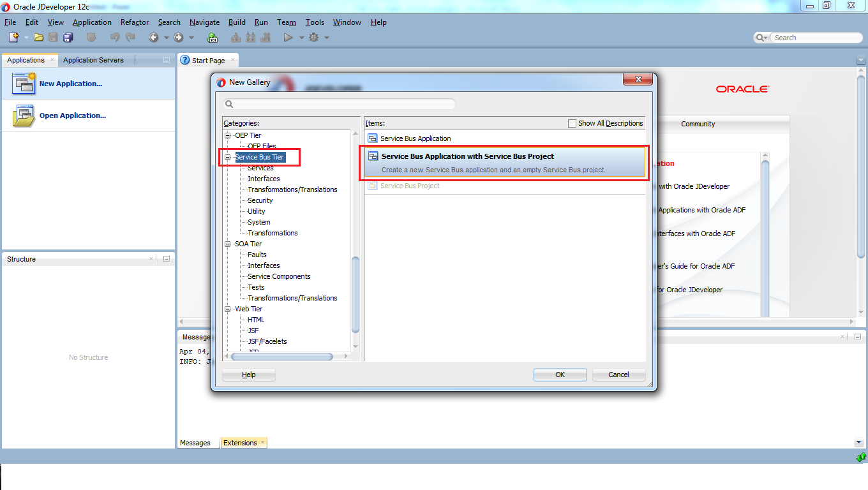The width and height of the screenshot is (868, 490).
Task: Click the Save toolbar icon
Action: pyautogui.click(x=53, y=38)
